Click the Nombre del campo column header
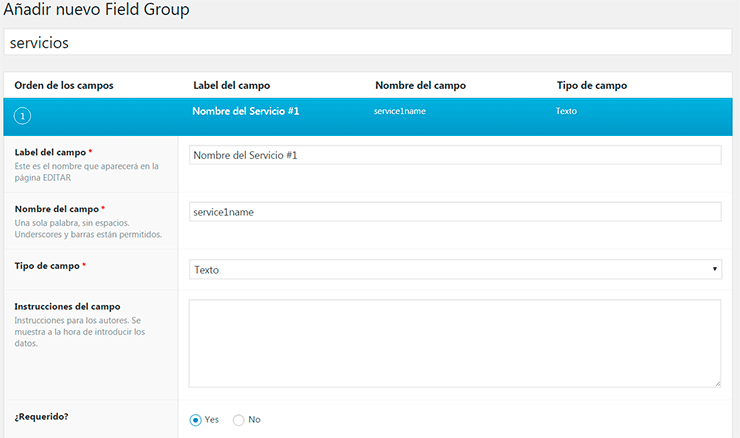740x438 pixels. pyautogui.click(x=420, y=85)
